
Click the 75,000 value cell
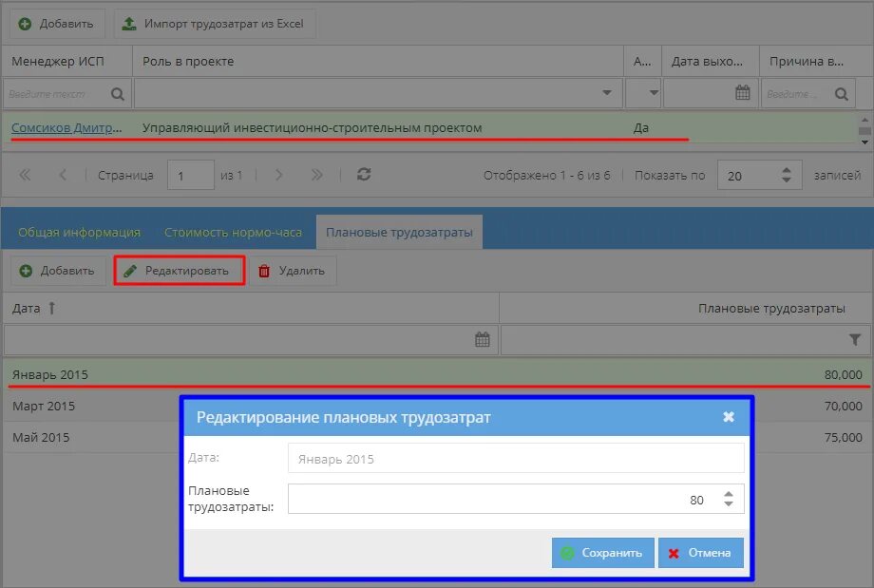pyautogui.click(x=843, y=438)
